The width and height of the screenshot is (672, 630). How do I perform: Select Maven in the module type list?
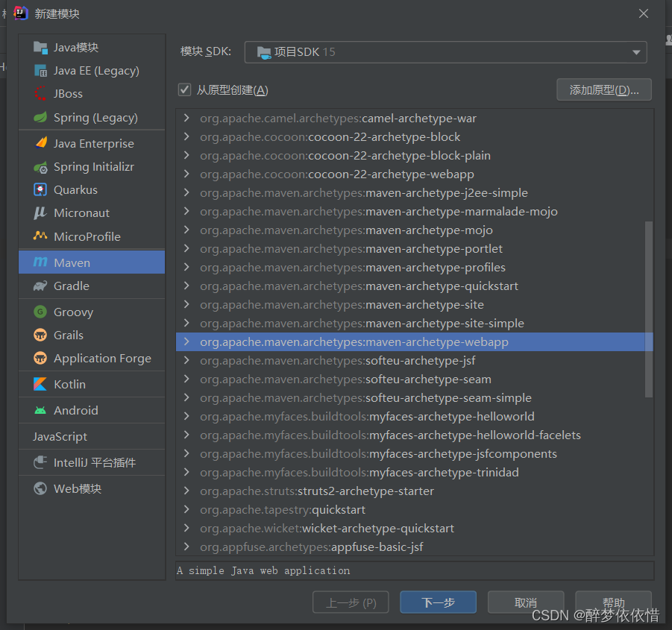click(x=92, y=262)
